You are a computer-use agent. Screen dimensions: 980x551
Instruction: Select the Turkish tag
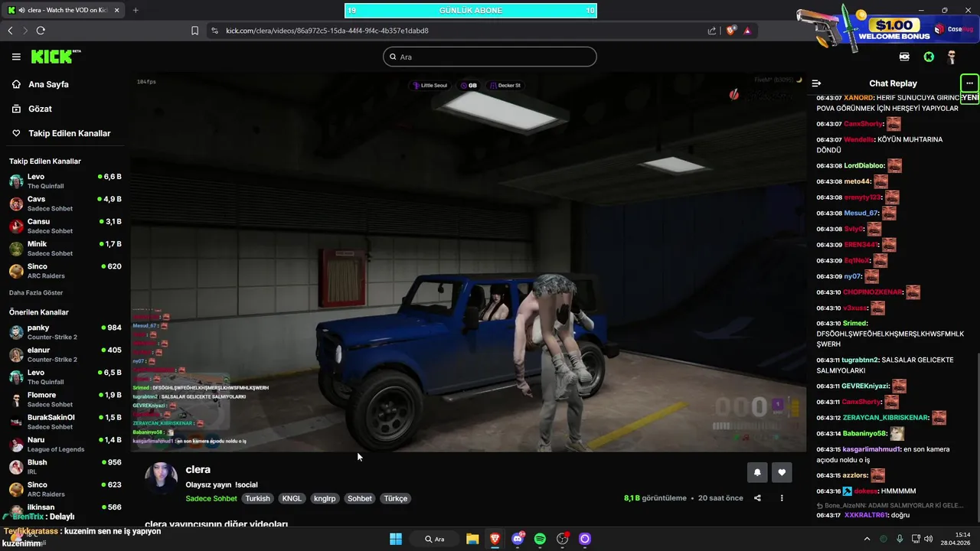258,498
